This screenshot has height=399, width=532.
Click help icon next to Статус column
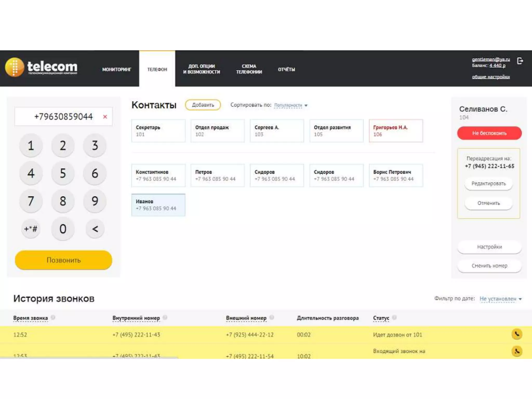(x=394, y=317)
